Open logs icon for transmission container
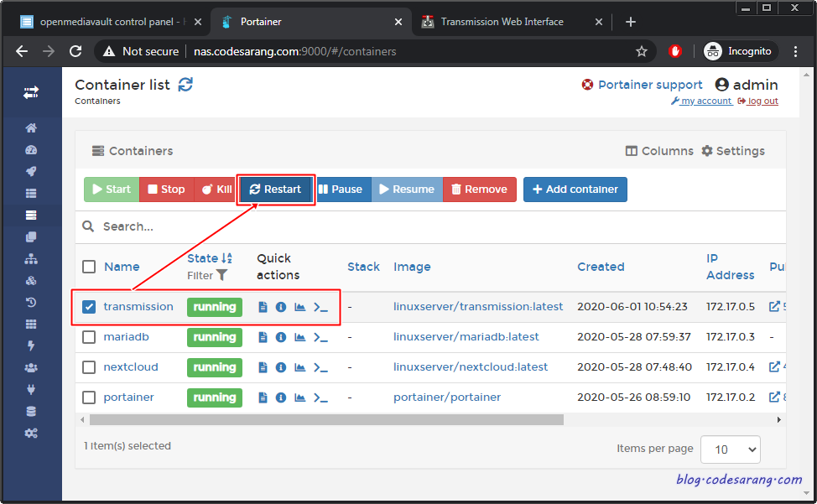The width and height of the screenshot is (817, 504). point(263,307)
